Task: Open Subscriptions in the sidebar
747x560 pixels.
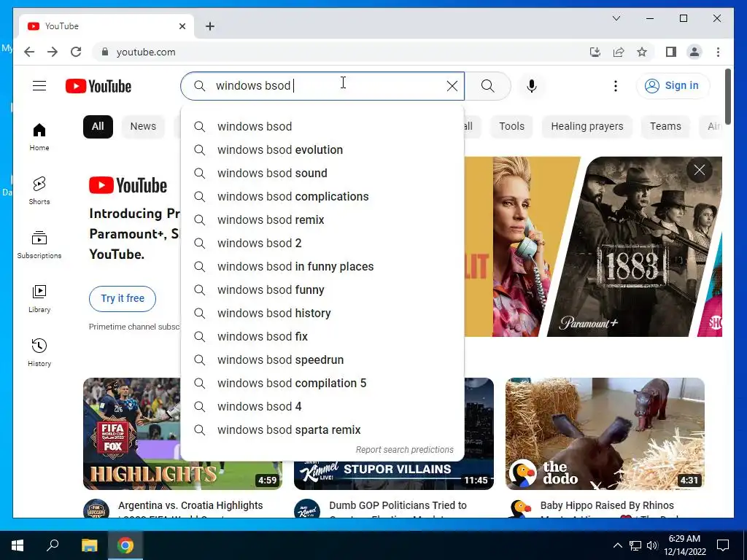Action: click(x=39, y=245)
